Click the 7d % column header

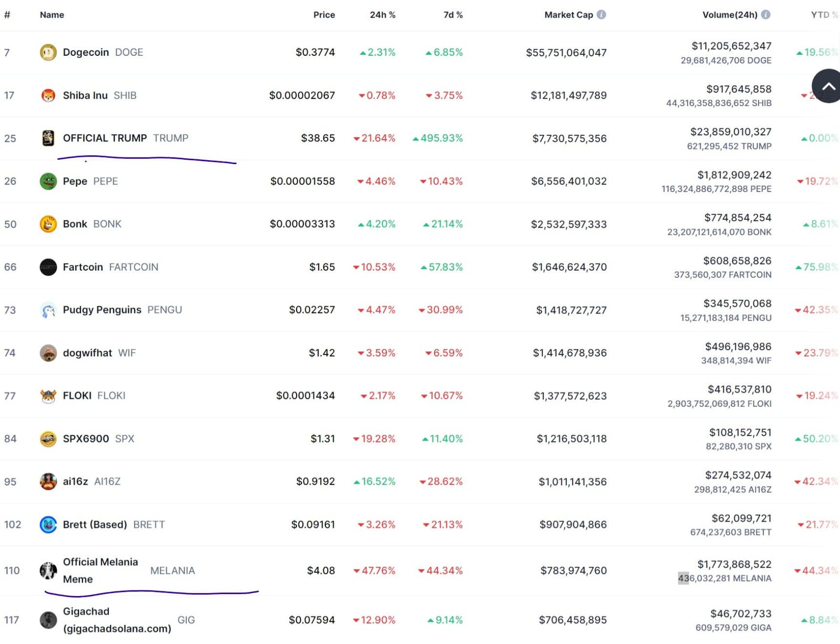(453, 15)
